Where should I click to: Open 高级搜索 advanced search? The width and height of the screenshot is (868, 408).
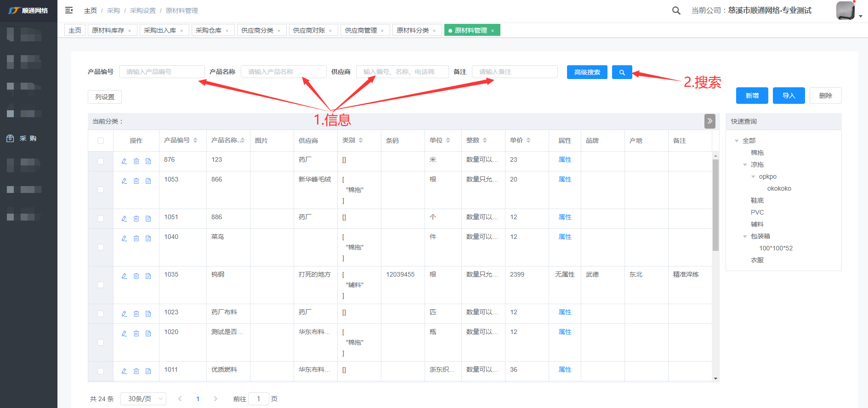click(587, 72)
